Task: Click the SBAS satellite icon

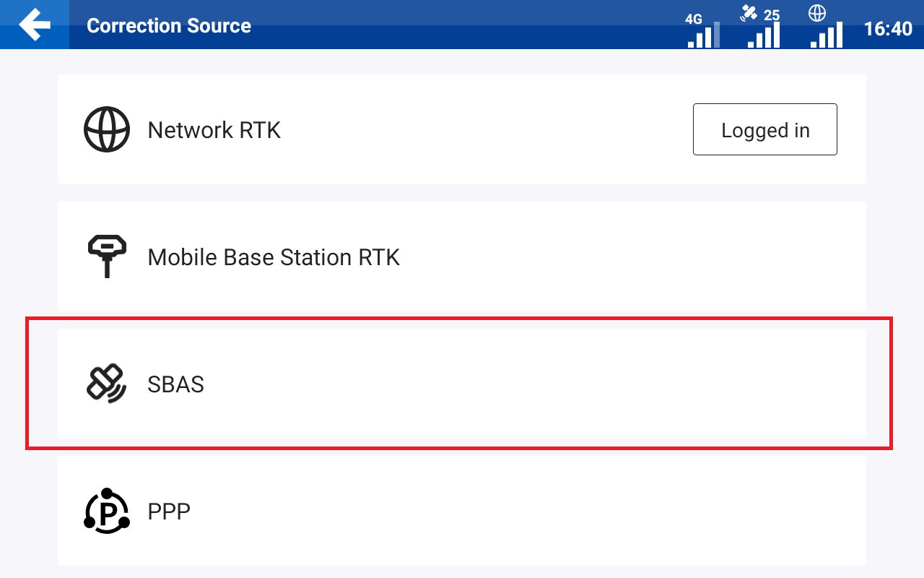Action: (107, 384)
